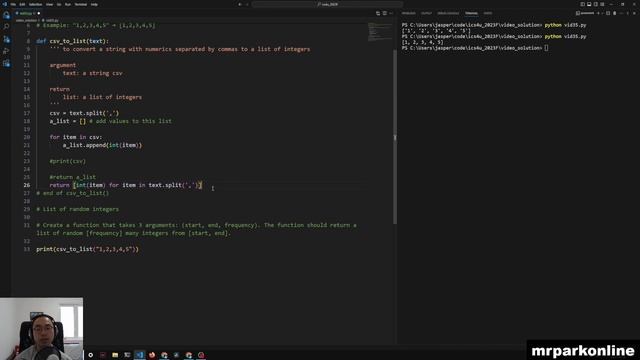The image size is (640, 360).
Task: Open the Source Control view
Action: 6,39
